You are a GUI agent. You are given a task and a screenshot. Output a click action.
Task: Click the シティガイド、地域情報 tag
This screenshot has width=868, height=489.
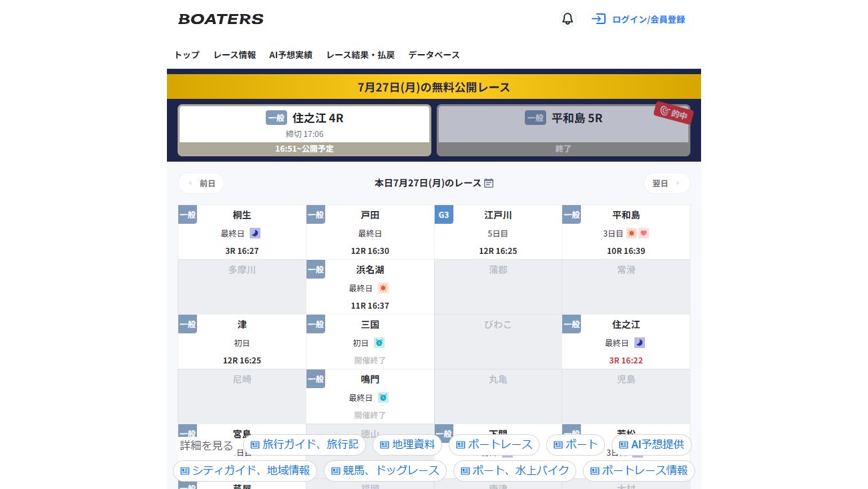[x=245, y=471]
